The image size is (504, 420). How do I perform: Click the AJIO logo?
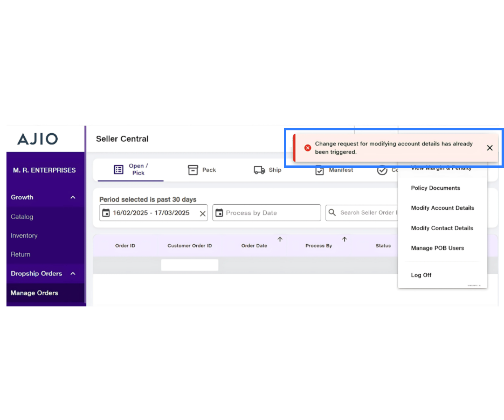pos(37,139)
